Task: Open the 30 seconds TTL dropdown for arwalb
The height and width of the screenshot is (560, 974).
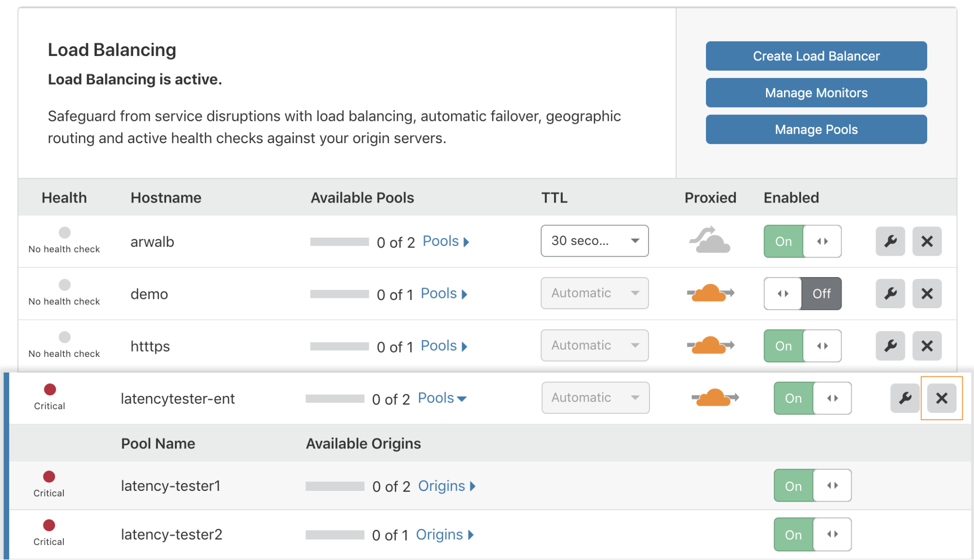Action: pos(594,241)
